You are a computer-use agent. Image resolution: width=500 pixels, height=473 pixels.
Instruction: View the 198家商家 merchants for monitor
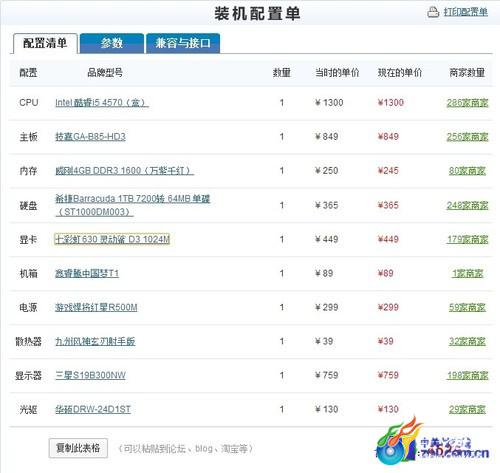pyautogui.click(x=467, y=375)
